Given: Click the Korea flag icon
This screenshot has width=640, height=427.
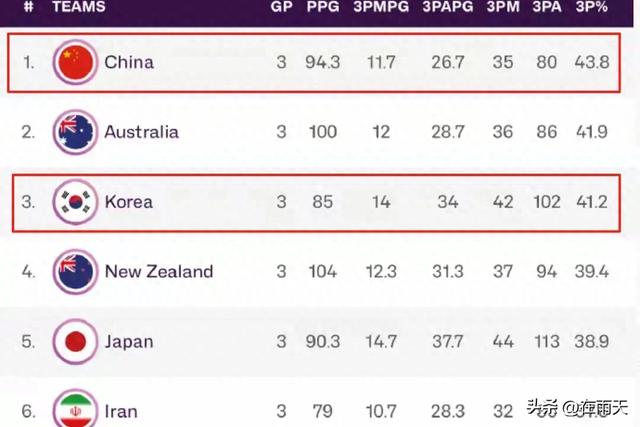Looking at the screenshot, I should pyautogui.click(x=75, y=202).
